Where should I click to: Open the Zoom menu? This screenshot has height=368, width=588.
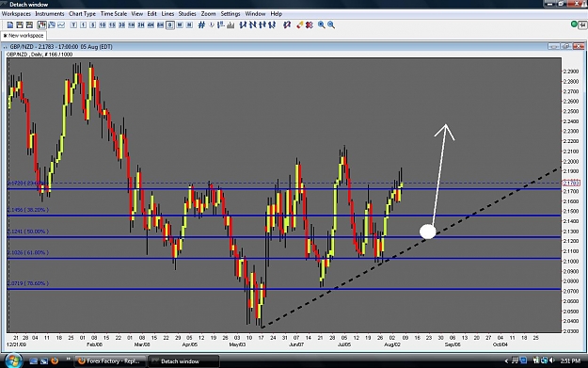click(208, 14)
